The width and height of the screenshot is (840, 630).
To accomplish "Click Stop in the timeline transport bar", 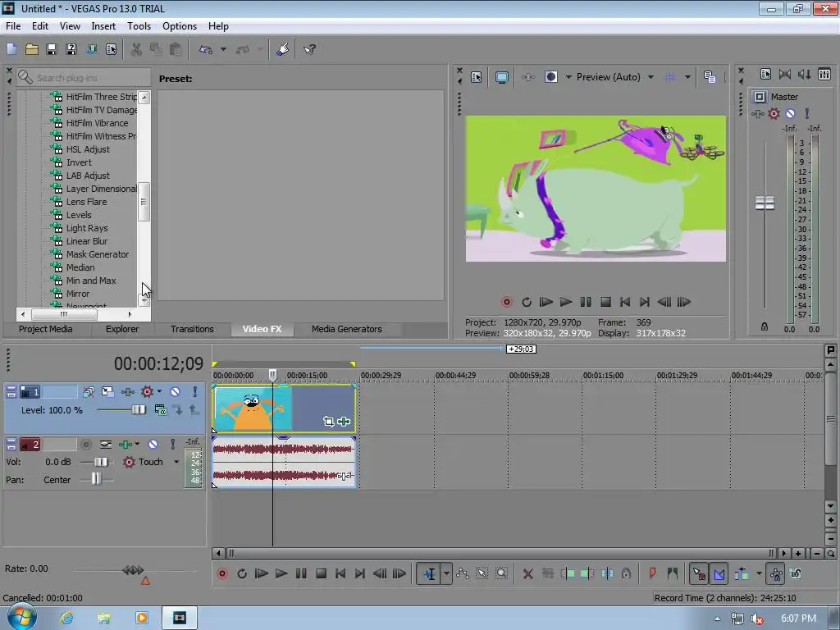I will coord(321,573).
